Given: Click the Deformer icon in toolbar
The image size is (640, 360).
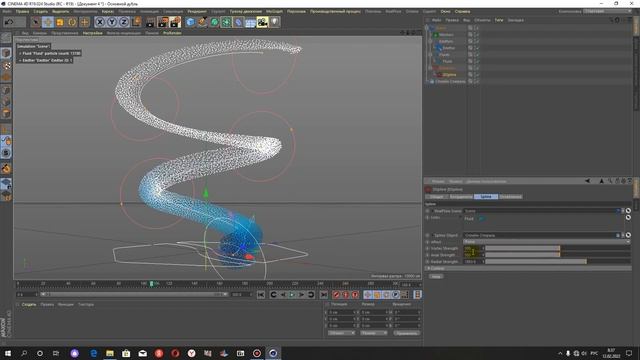Looking at the screenshot, I should tap(238, 22).
